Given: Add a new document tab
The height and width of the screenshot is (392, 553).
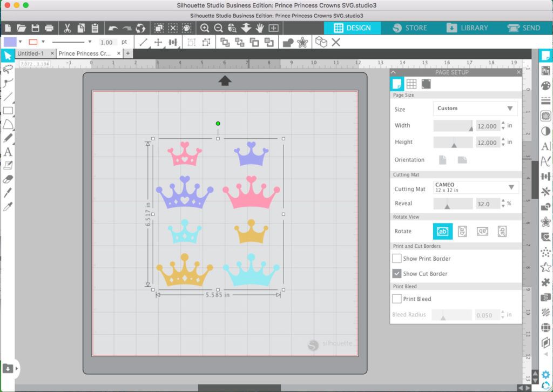Looking at the screenshot, I should click(x=127, y=53).
